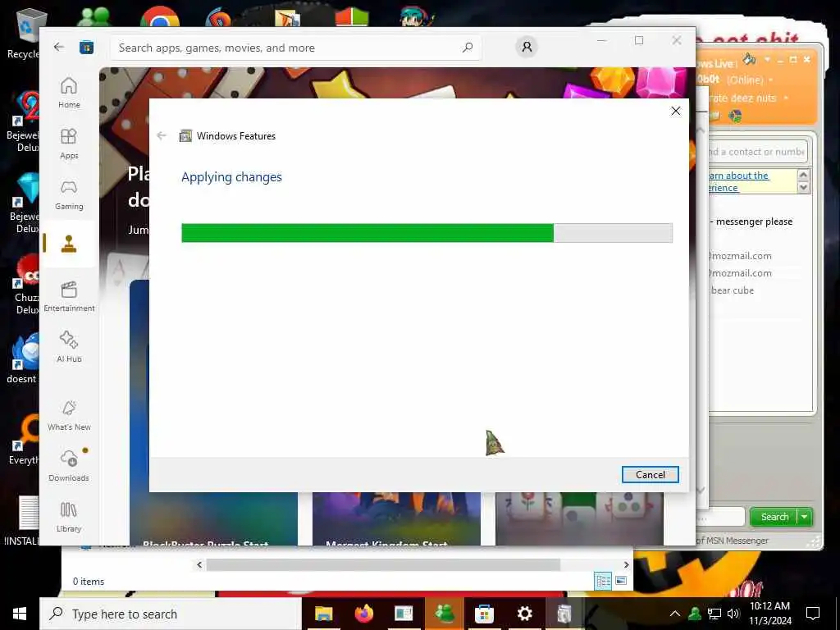Open File Explorer from the taskbar
This screenshot has width=840, height=630.
[323, 614]
